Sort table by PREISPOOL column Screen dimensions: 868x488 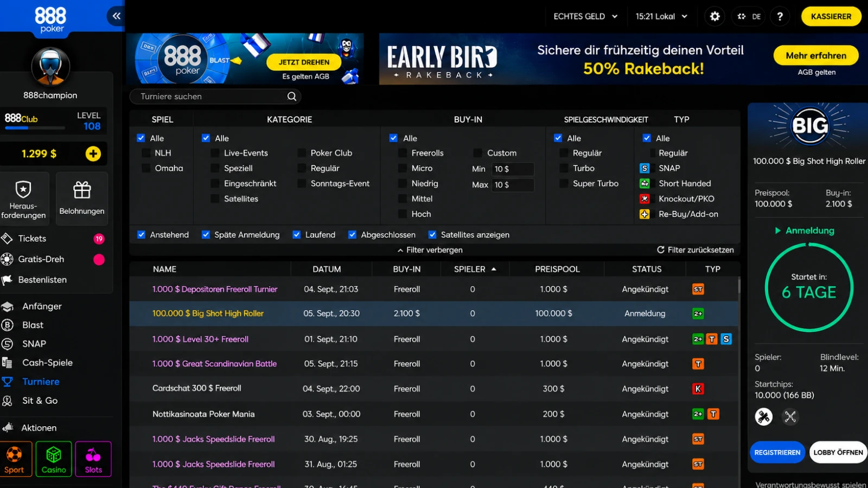point(557,269)
